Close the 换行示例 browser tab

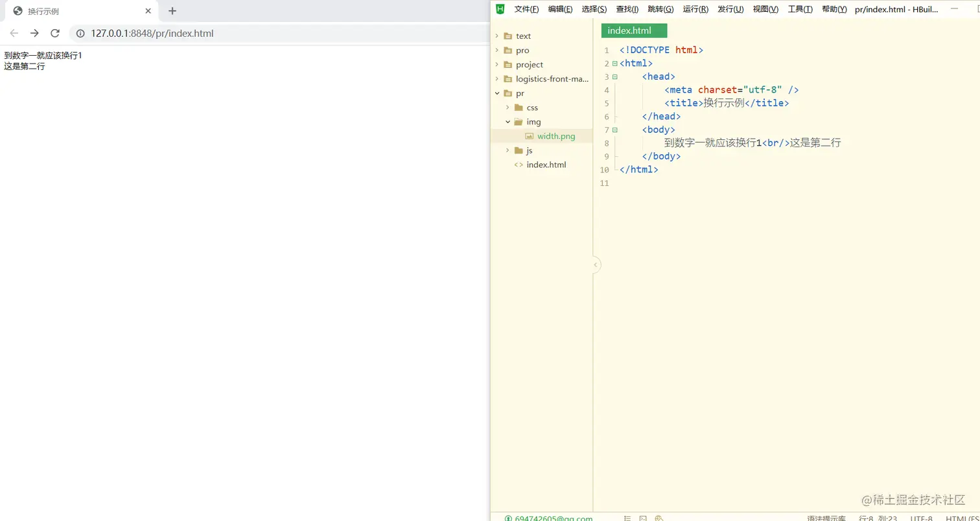click(x=148, y=11)
